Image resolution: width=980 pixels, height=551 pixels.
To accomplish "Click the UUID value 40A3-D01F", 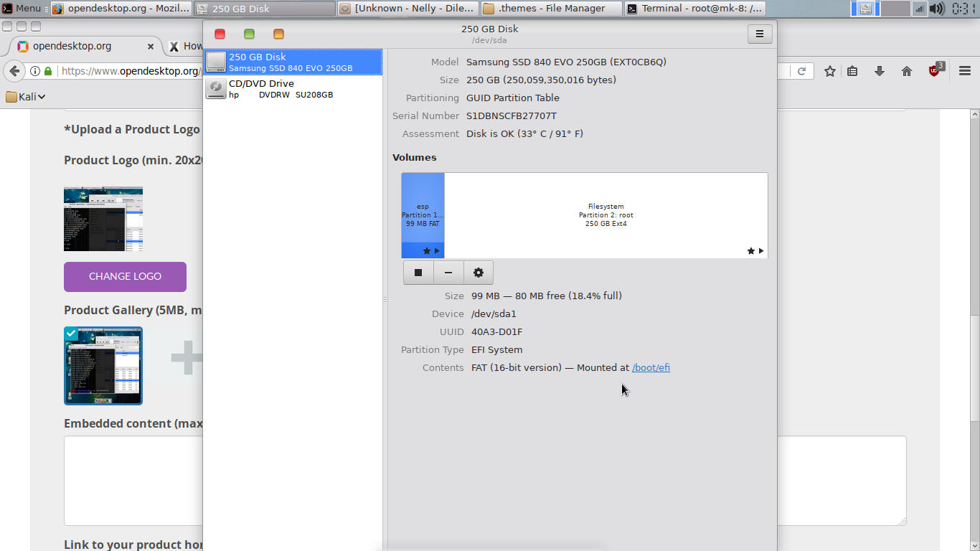I will coord(496,331).
